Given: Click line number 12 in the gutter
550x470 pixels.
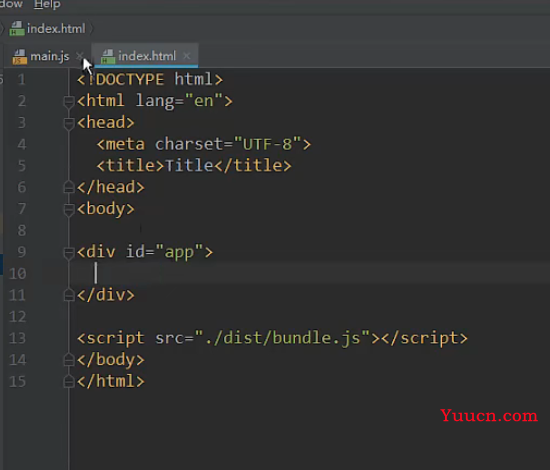Looking at the screenshot, I should pyautogui.click(x=18, y=317).
